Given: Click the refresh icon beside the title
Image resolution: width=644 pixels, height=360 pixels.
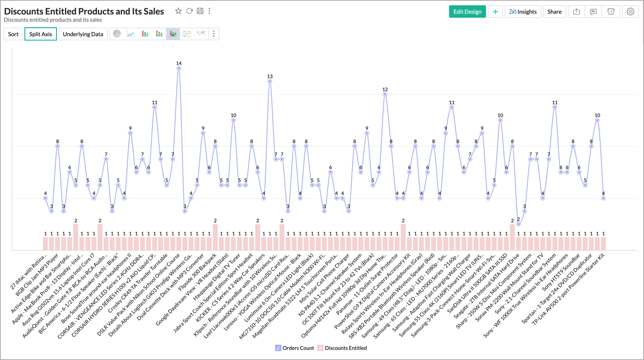Looking at the screenshot, I should pyautogui.click(x=189, y=11).
